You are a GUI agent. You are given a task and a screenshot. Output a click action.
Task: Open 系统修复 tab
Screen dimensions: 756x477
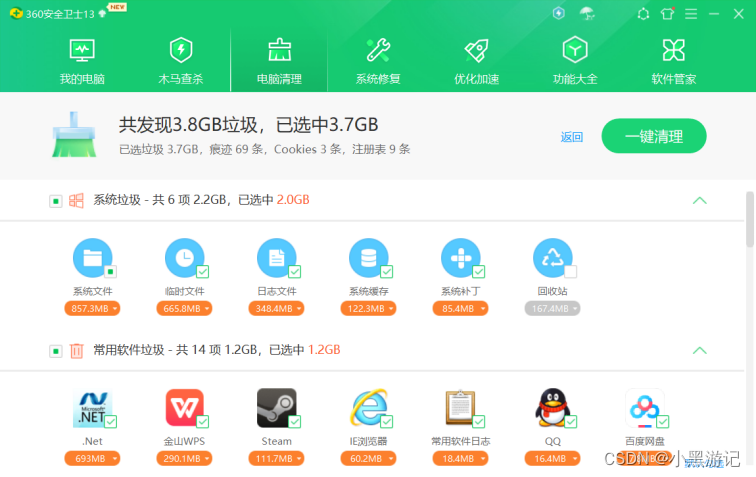tap(378, 61)
